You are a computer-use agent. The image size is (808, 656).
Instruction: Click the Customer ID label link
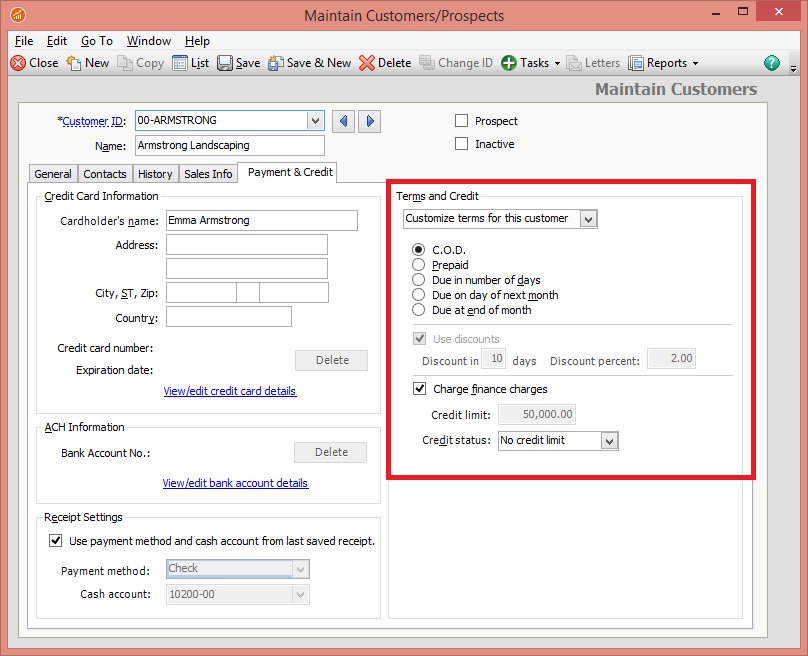pyautogui.click(x=93, y=121)
